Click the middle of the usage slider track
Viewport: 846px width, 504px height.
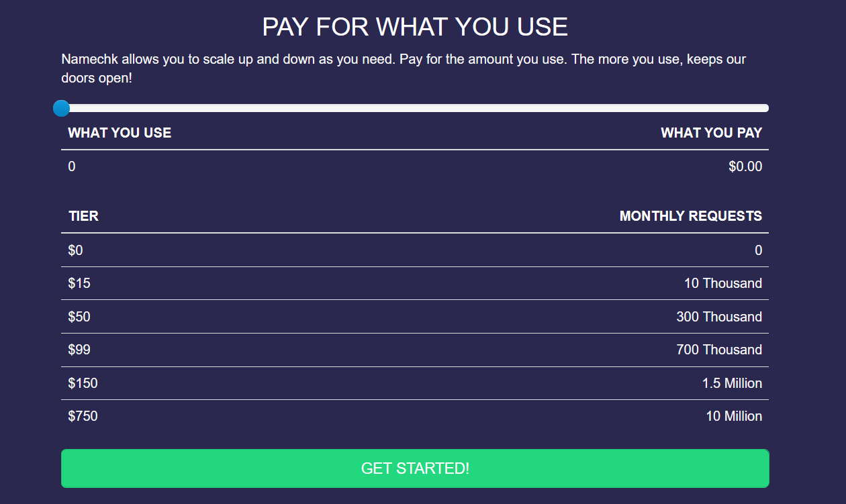tap(415, 108)
